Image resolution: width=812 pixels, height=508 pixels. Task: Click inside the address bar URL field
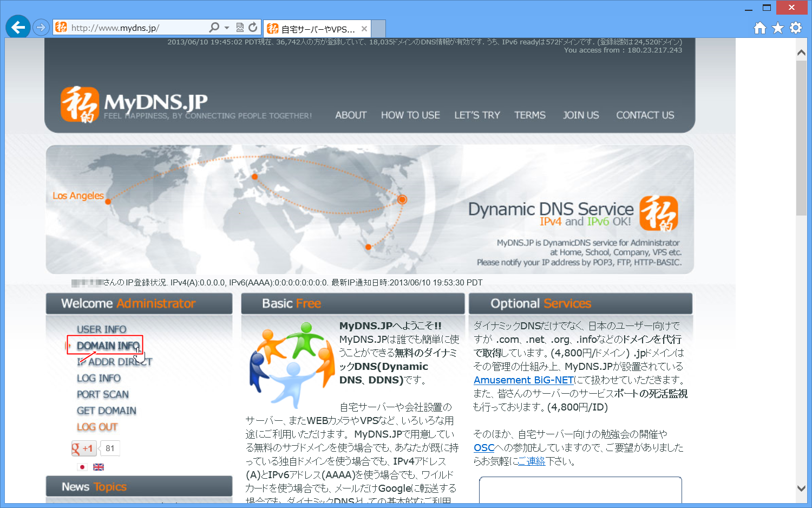coord(135,27)
